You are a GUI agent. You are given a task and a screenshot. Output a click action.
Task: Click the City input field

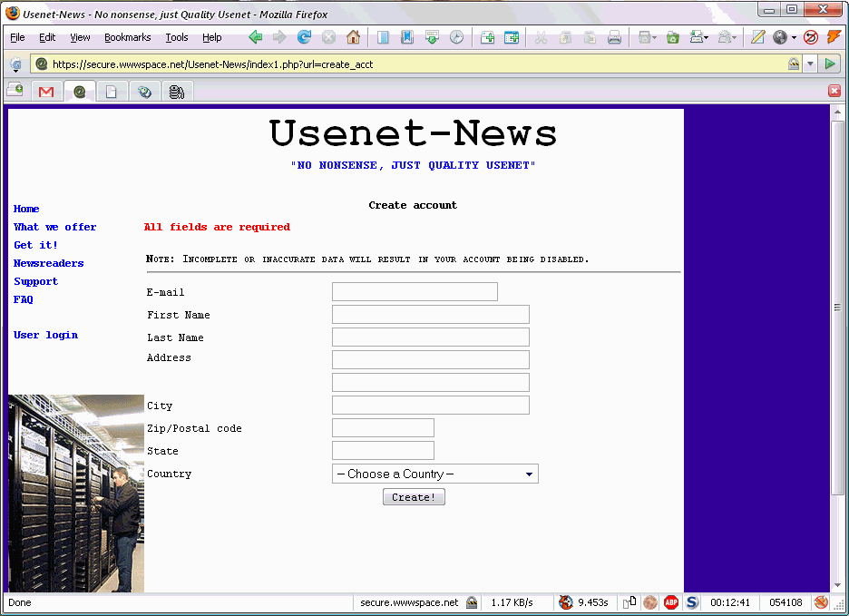tap(431, 406)
